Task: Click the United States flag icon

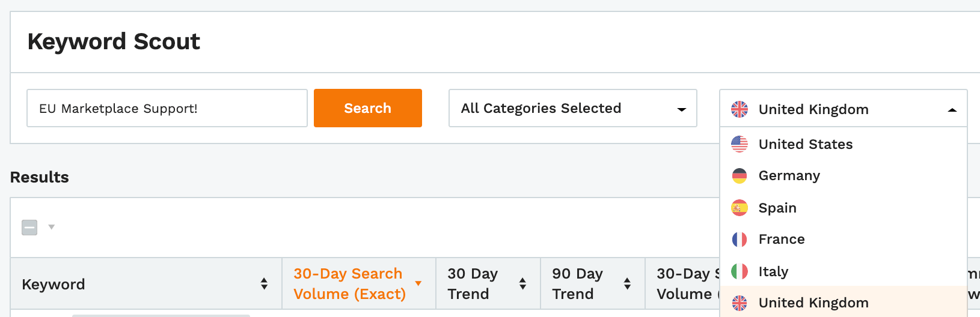Action: (740, 144)
